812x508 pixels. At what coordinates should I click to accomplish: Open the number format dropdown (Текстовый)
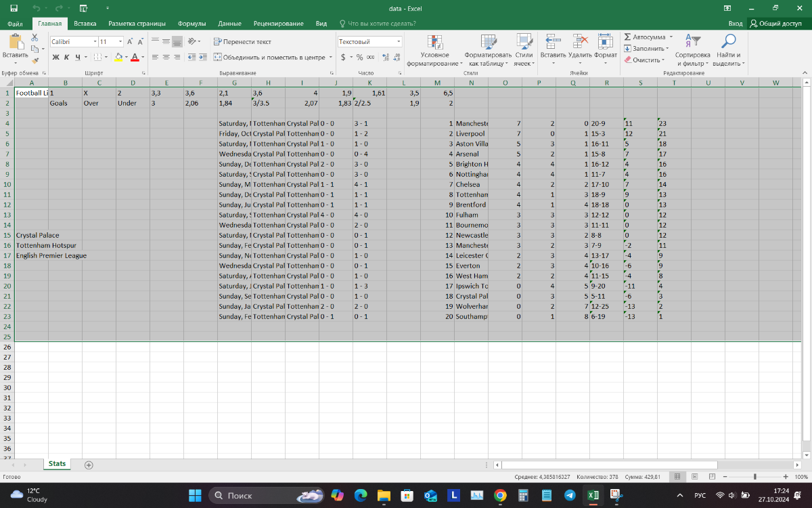[x=399, y=41]
